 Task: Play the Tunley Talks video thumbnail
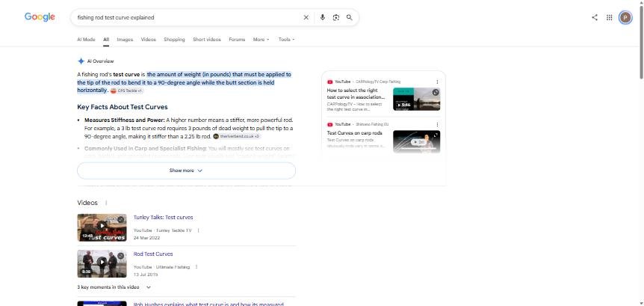point(102,227)
